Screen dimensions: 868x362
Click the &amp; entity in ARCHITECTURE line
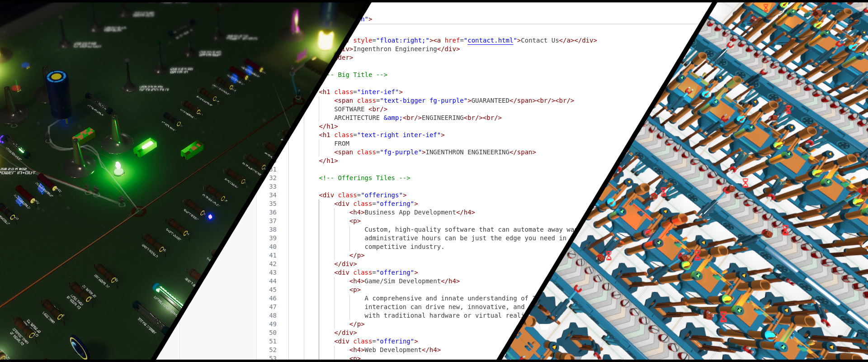pos(393,118)
